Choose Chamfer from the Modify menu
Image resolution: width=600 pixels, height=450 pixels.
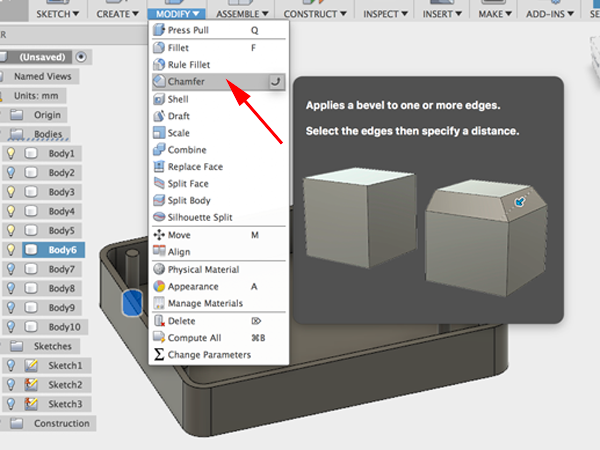tap(218, 82)
